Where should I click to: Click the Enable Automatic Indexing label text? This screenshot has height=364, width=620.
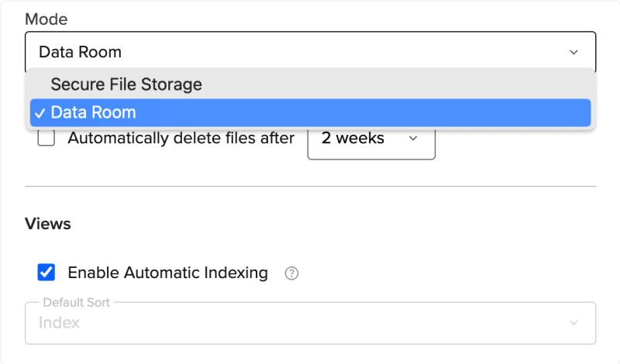(x=167, y=273)
